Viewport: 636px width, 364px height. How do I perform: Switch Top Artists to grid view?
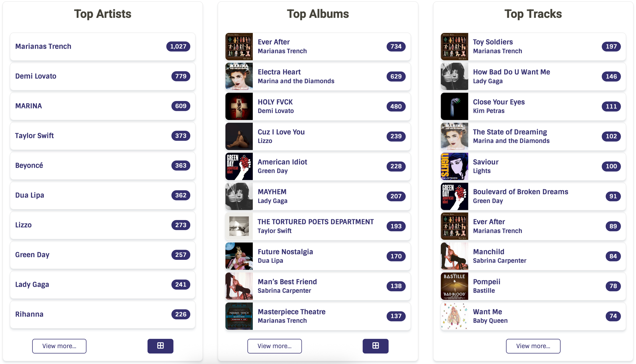tap(160, 346)
